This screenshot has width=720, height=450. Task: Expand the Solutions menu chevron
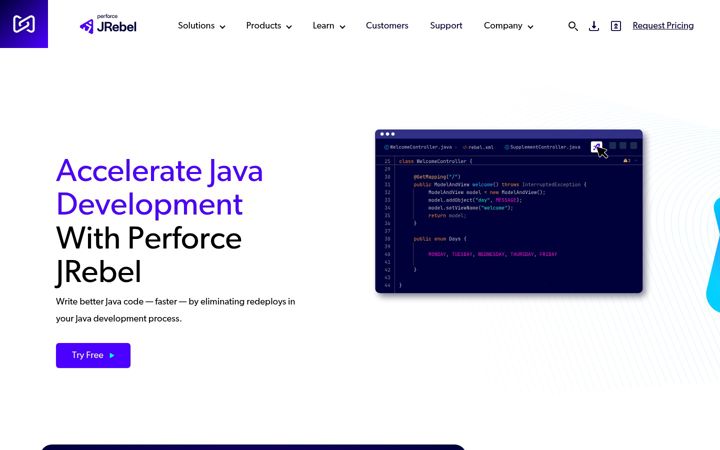tap(223, 27)
